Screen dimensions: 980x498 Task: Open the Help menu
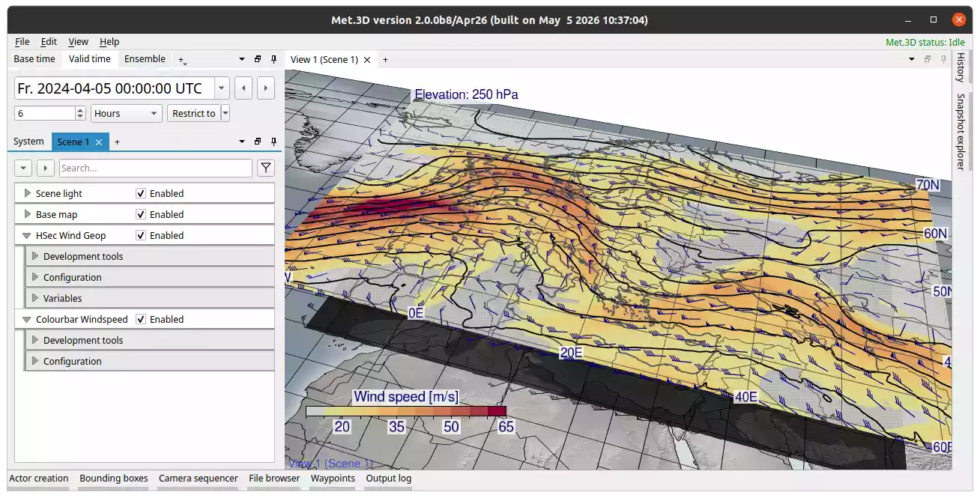pyautogui.click(x=109, y=42)
